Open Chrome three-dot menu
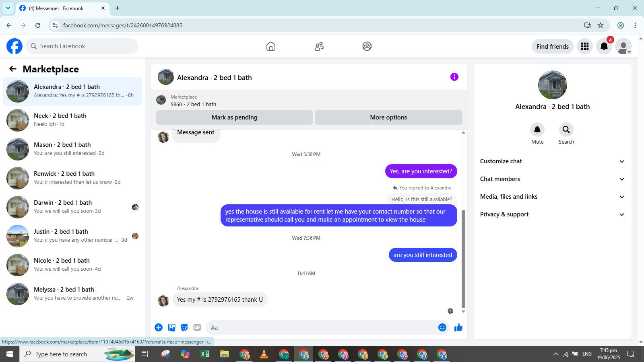This screenshot has width=644, height=362. 635,25
